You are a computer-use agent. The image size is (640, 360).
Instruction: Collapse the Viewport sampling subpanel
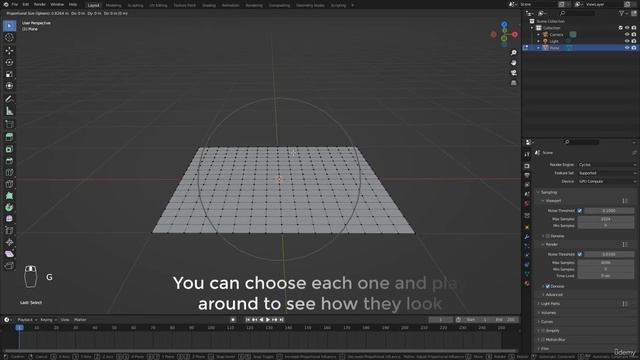tap(552, 201)
